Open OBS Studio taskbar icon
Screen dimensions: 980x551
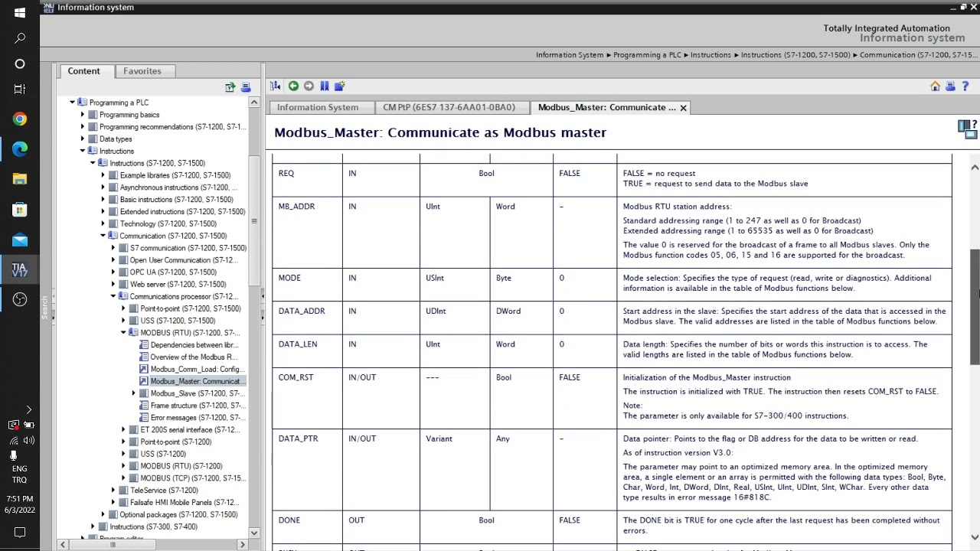pyautogui.click(x=20, y=300)
